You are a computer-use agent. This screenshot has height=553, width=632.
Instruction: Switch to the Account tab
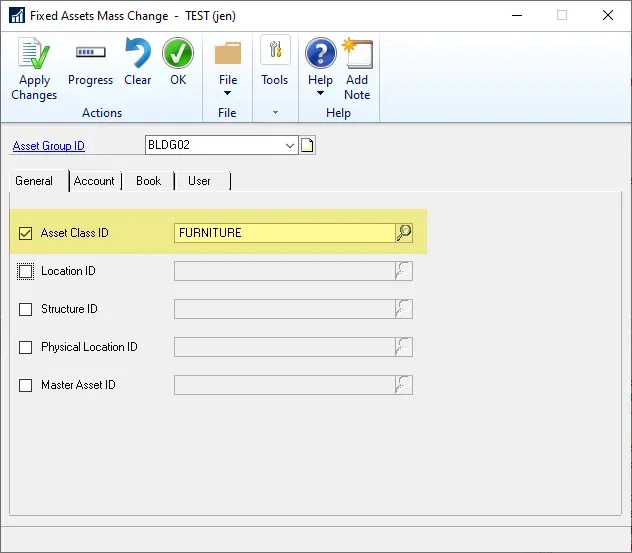tap(94, 181)
